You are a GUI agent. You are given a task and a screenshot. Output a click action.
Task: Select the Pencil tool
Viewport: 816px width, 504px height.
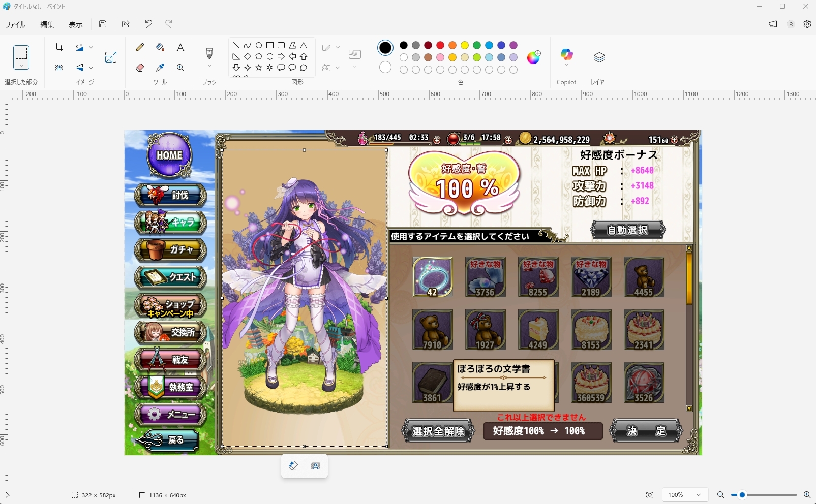(140, 47)
